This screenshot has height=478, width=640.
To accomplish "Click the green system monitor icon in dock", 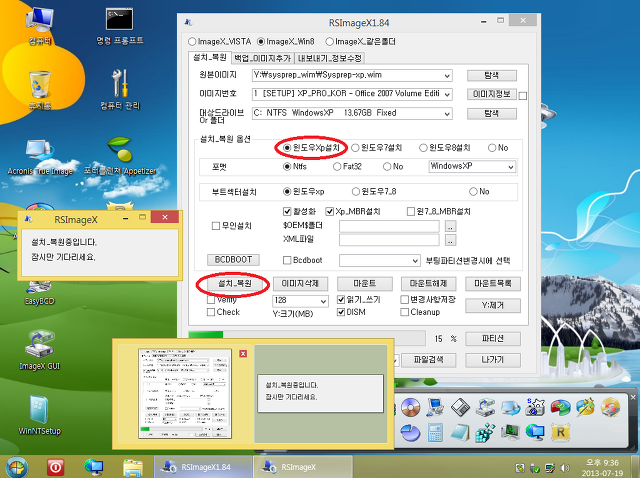I will pos(510,432).
